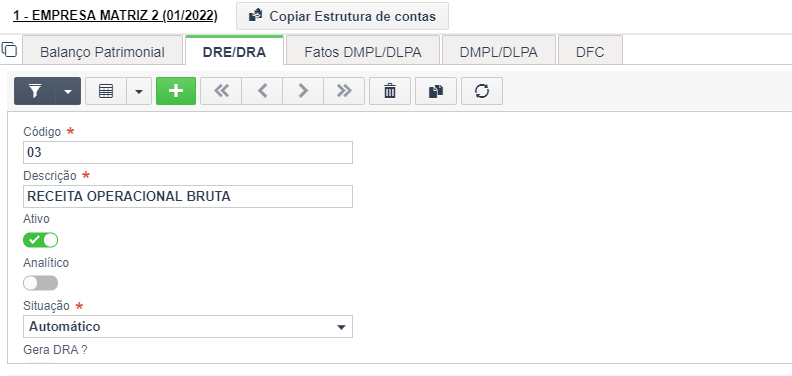Image resolution: width=792 pixels, height=376 pixels.
Task: Open the Fatos DMPL/DLPA tab
Action: [363, 52]
